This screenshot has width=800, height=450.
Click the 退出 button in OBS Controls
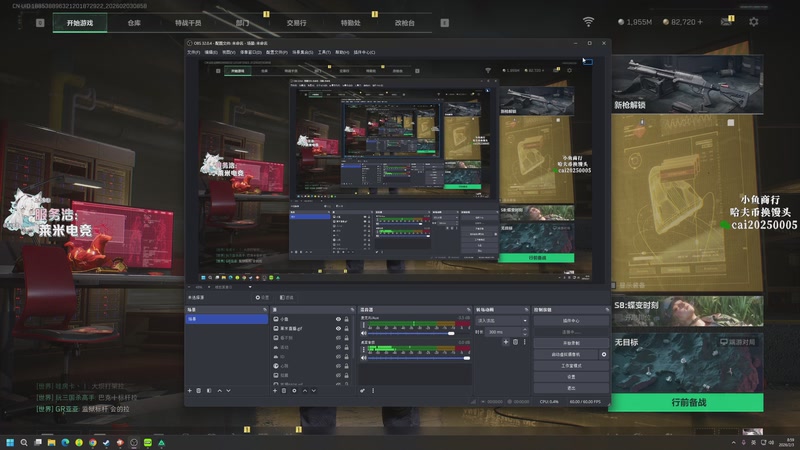click(x=571, y=388)
